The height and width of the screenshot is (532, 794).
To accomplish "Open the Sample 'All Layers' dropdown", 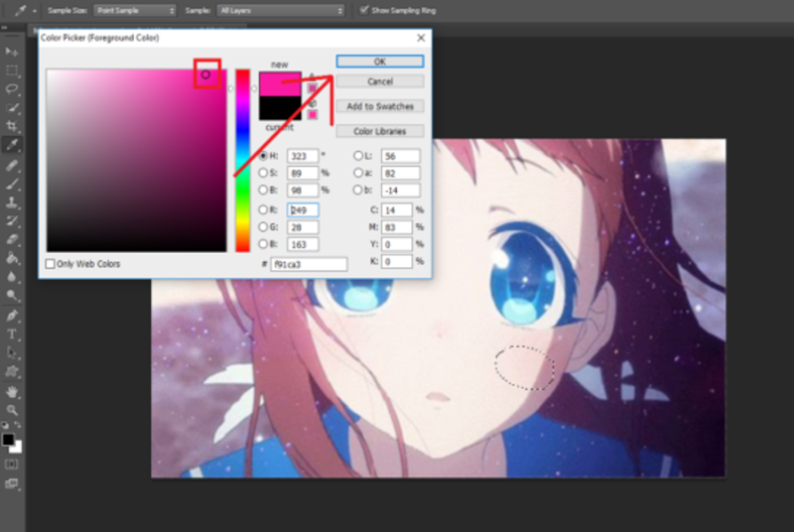I will (281, 10).
